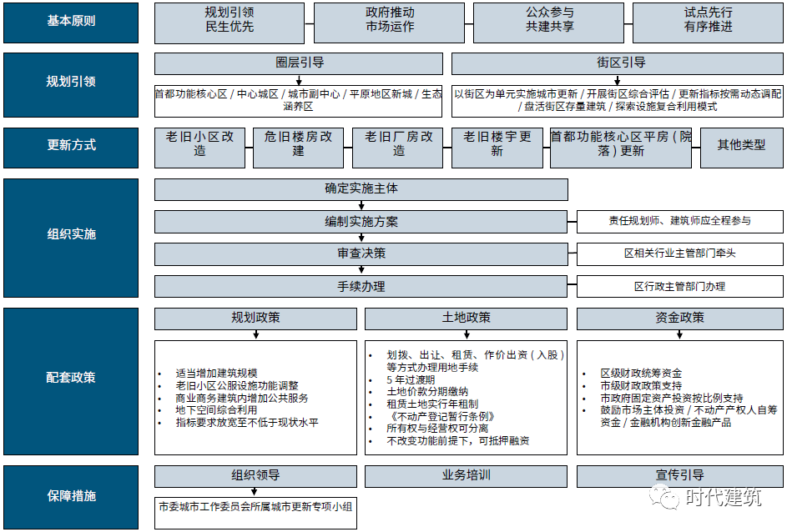Click the 市级财政政策支持 bullet
Viewport: 787px width, 532px height.
coord(641,385)
